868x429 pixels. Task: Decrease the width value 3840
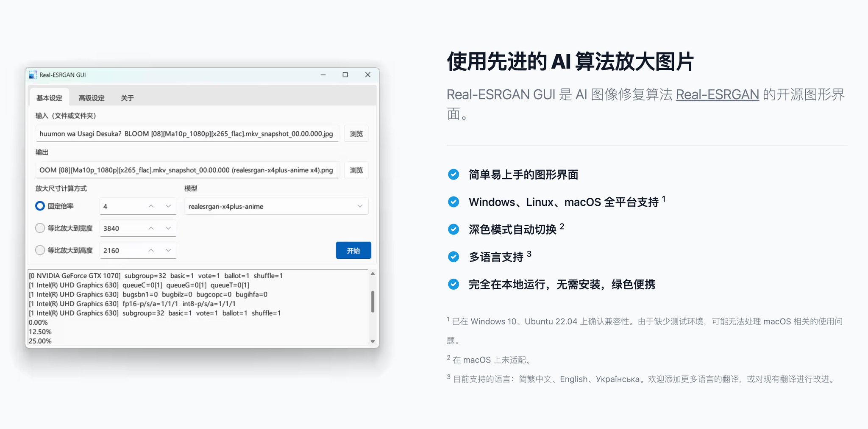(x=168, y=228)
